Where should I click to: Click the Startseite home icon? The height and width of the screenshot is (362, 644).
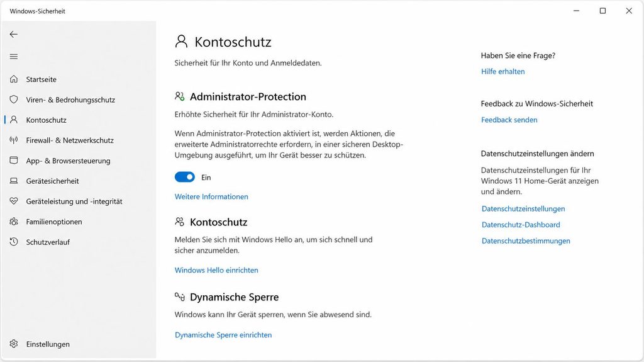(x=14, y=79)
